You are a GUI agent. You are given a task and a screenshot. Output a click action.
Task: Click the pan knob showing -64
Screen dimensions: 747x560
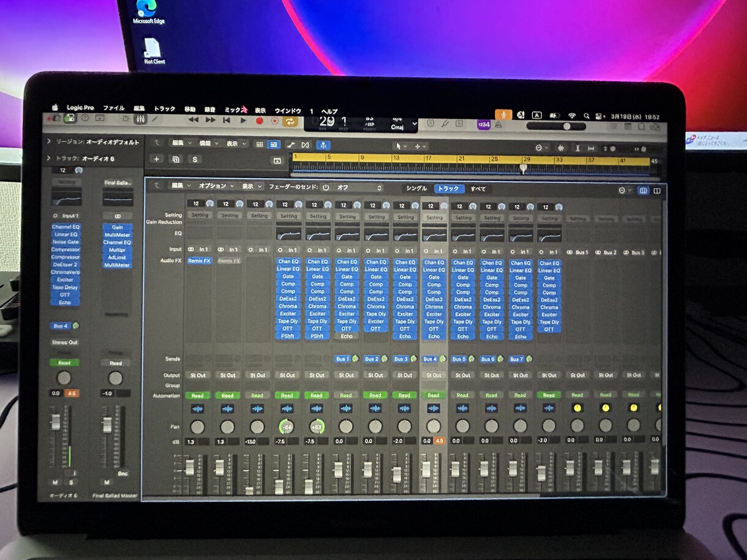287,427
